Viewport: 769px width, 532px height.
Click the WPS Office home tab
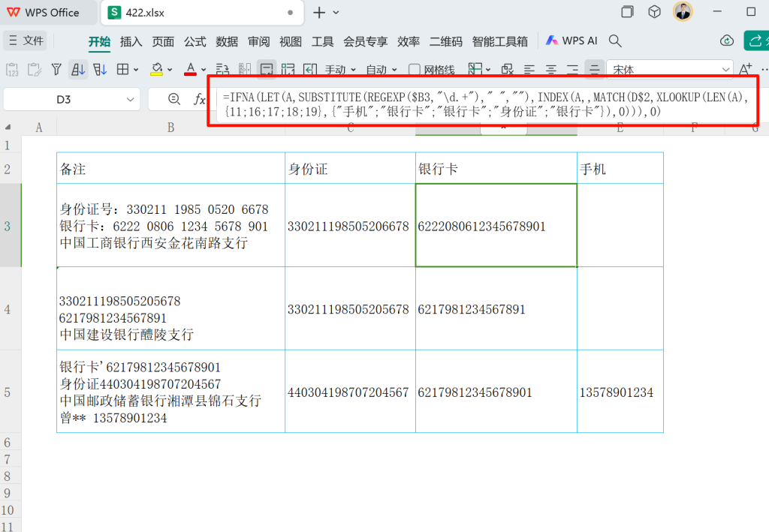(x=43, y=12)
